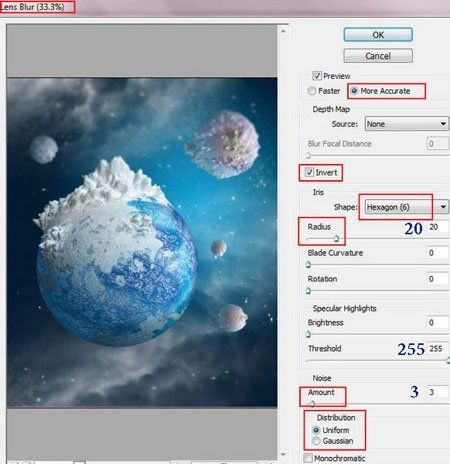Click the preview scroll up arrow
450x464 pixels.
pyautogui.click(x=283, y=31)
